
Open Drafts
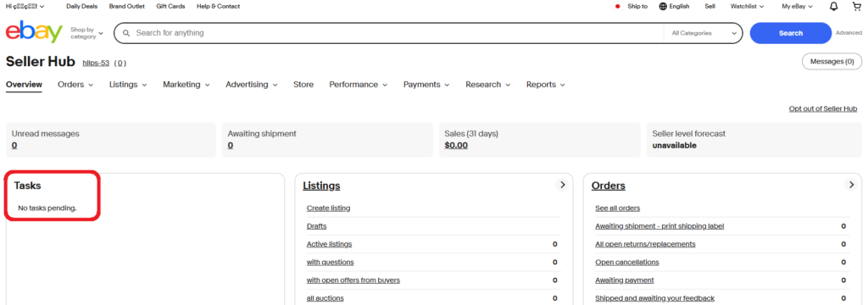(x=317, y=226)
